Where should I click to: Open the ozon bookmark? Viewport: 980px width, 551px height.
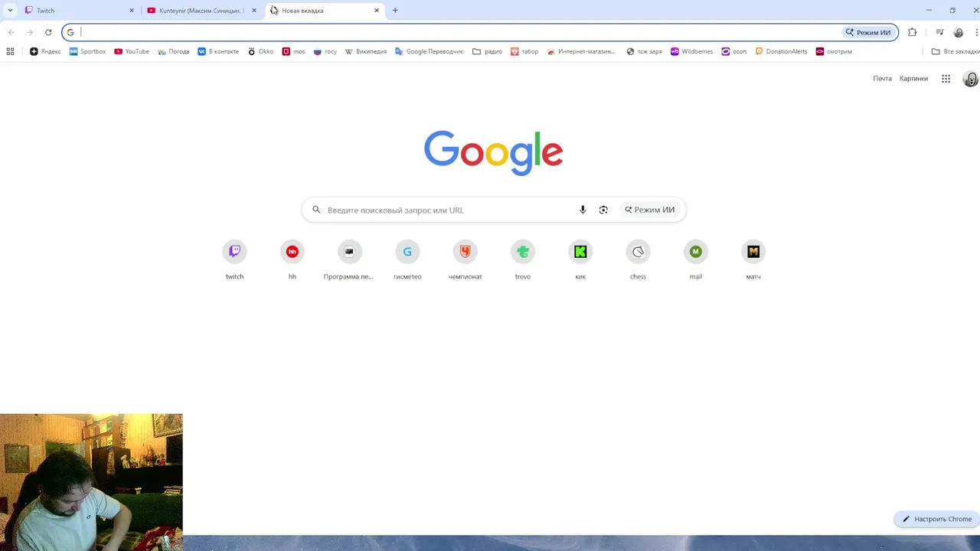[733, 51]
